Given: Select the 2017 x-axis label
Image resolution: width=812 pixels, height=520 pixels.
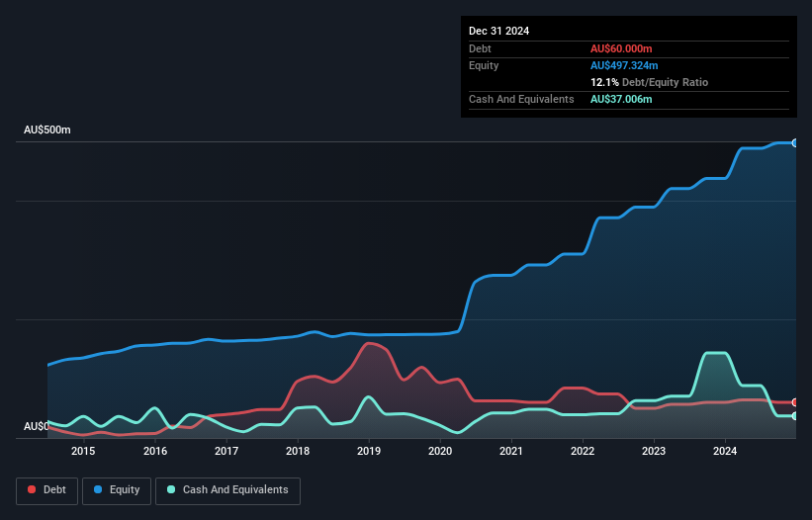Looking at the screenshot, I should [x=226, y=451].
